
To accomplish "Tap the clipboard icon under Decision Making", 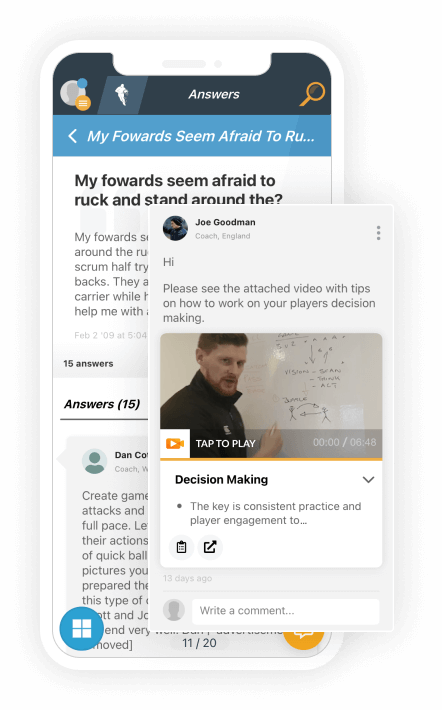I will [x=181, y=547].
